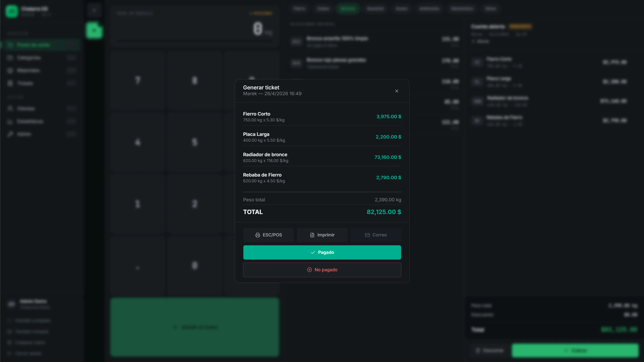Click the "620.00 kg x 118.00 $/kg" detail
The image size is (644, 362).
click(x=265, y=160)
